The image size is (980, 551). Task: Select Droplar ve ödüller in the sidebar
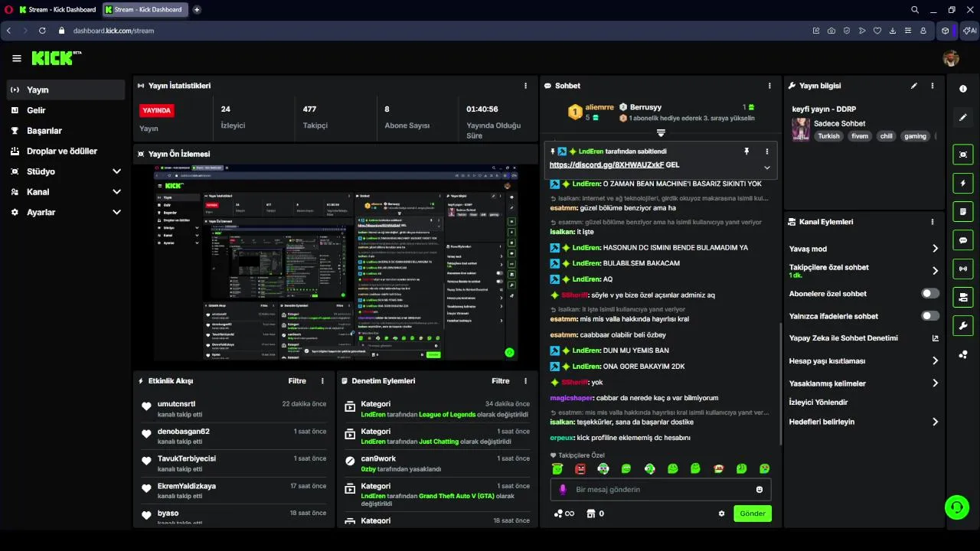(66, 152)
